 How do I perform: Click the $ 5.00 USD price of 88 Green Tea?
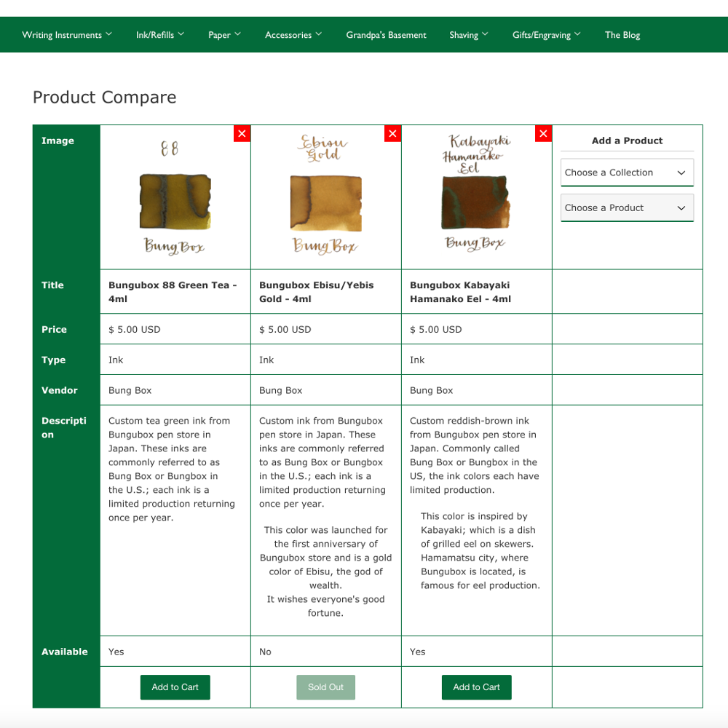click(134, 329)
